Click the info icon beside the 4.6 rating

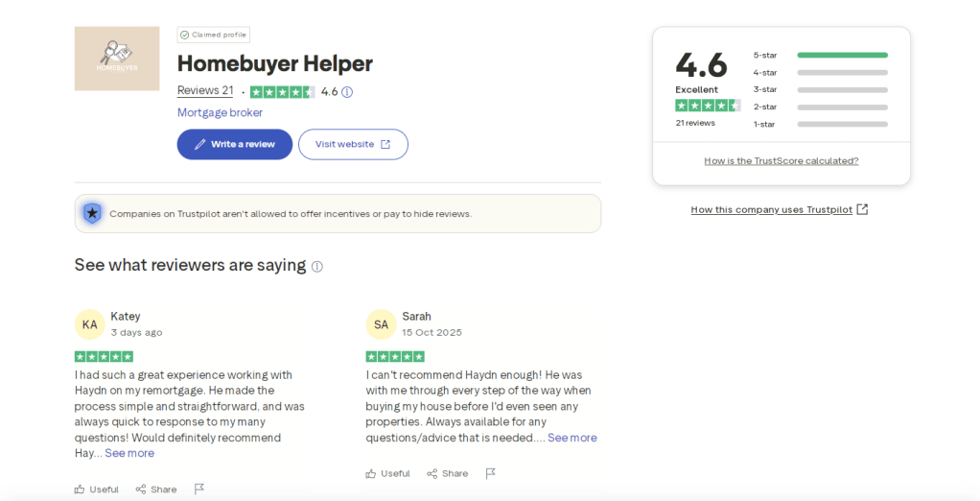(x=347, y=92)
